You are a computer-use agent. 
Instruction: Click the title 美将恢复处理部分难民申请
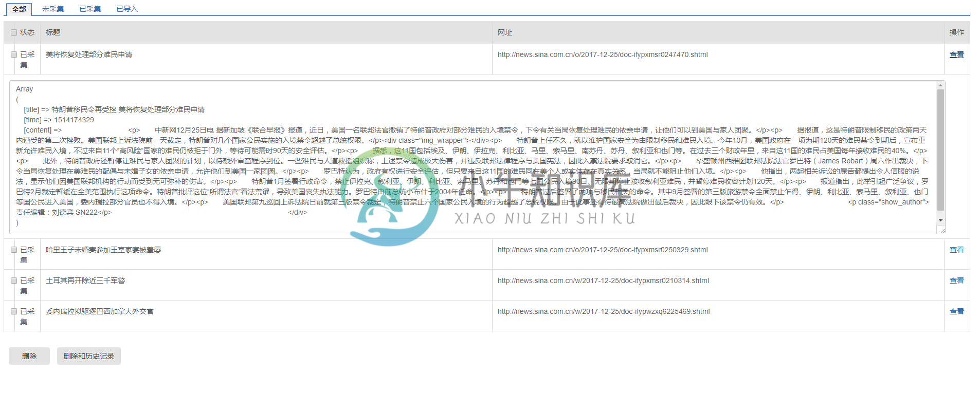[89, 54]
